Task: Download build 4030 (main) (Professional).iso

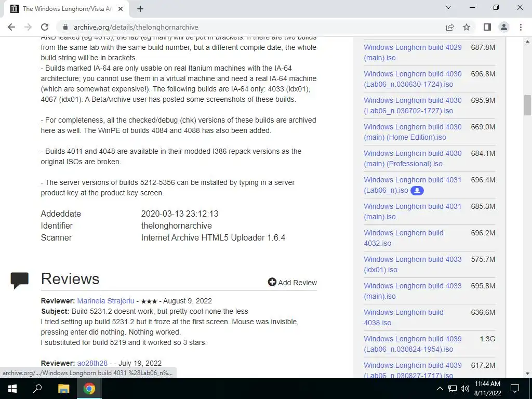Action: (413, 158)
